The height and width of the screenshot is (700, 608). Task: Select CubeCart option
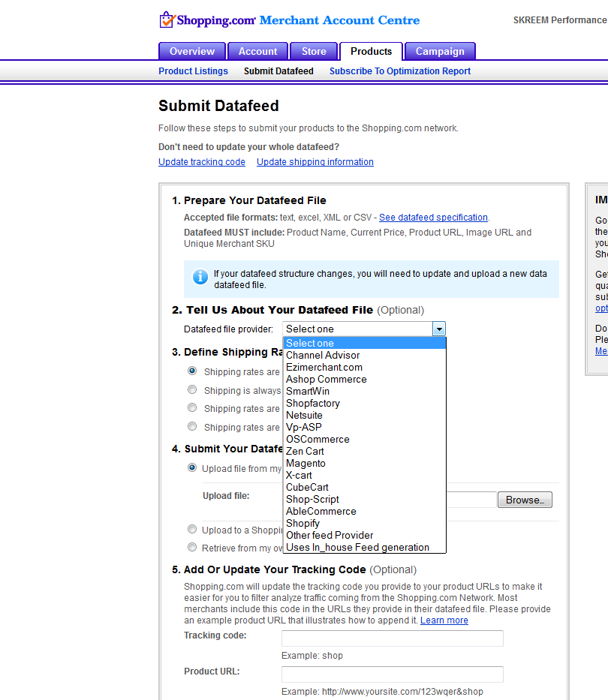coord(365,488)
